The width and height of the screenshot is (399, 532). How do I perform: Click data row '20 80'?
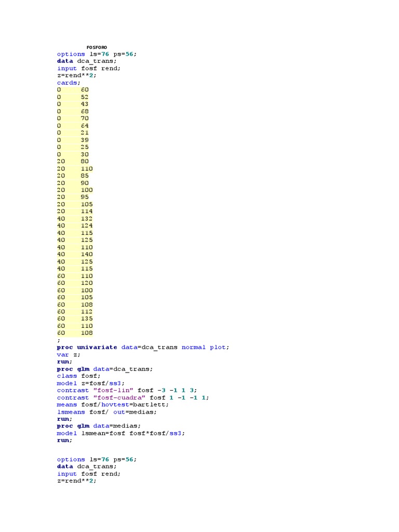pyautogui.click(x=73, y=162)
